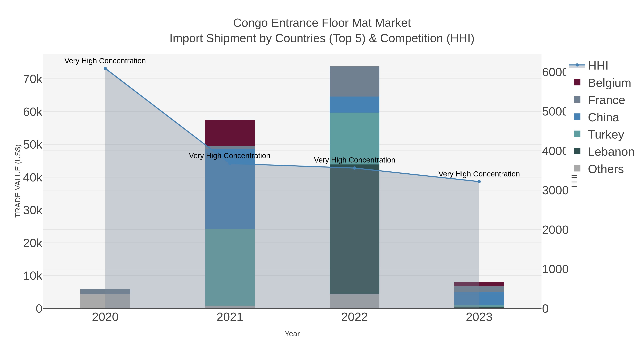The image size is (644, 362).
Task: Click the chart title 'Congo Entrance Floor Mat Market'
Action: [x=322, y=23]
